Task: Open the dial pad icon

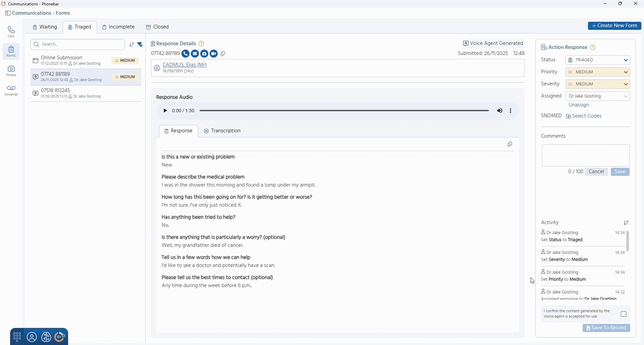Action: click(x=17, y=337)
